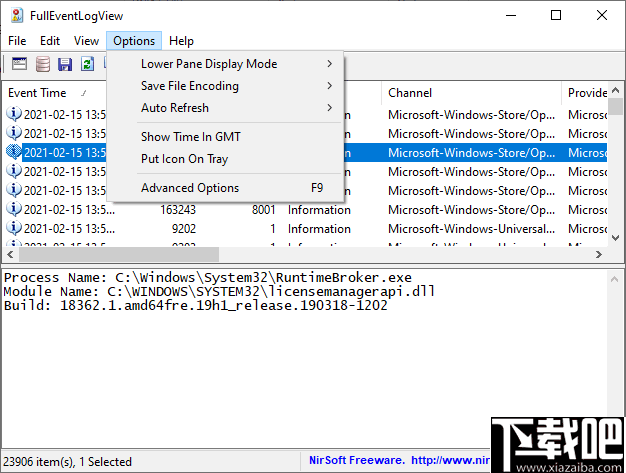
Task: Toggle Put Icon On Tray option
Action: [x=226, y=159]
